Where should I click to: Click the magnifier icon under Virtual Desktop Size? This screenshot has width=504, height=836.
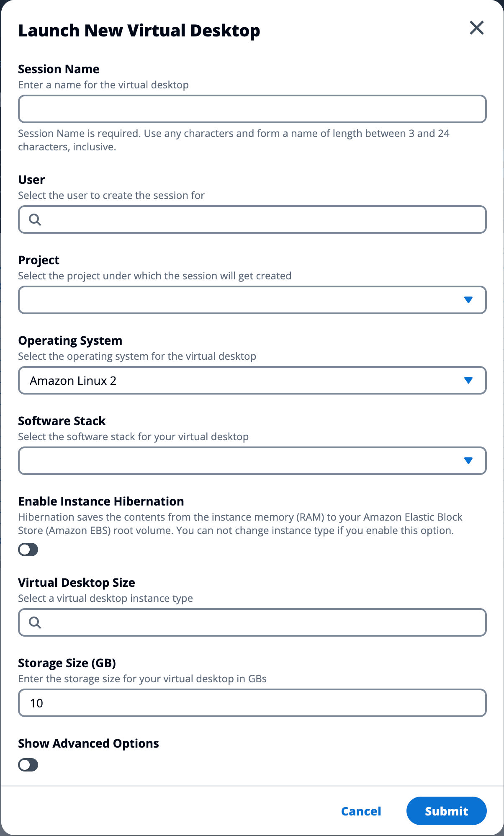(36, 623)
